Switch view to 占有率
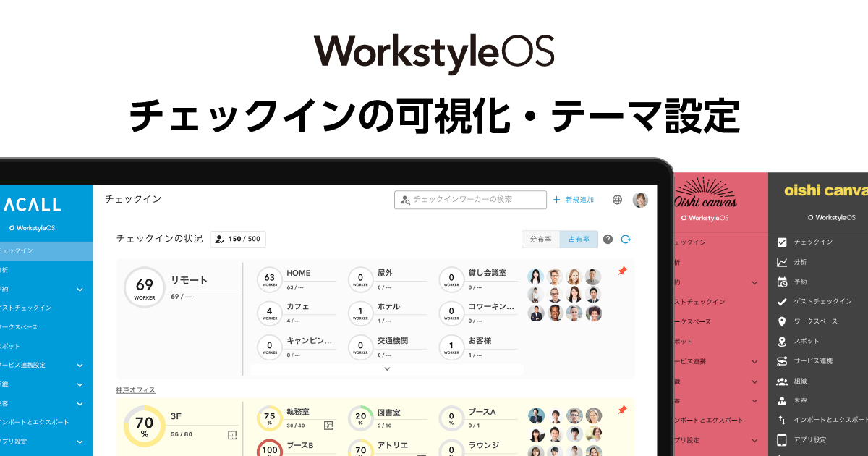This screenshot has height=456, width=868. 579,239
